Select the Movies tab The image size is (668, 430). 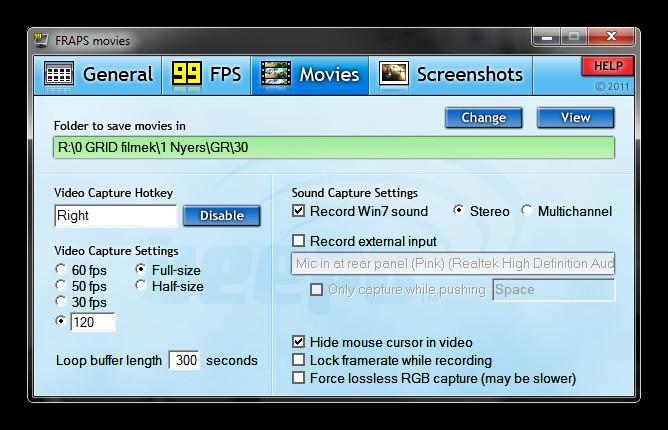(310, 75)
